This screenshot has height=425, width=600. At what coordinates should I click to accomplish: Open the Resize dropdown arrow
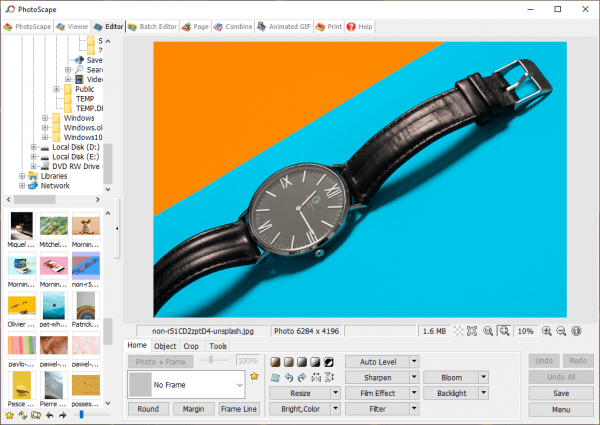click(336, 393)
